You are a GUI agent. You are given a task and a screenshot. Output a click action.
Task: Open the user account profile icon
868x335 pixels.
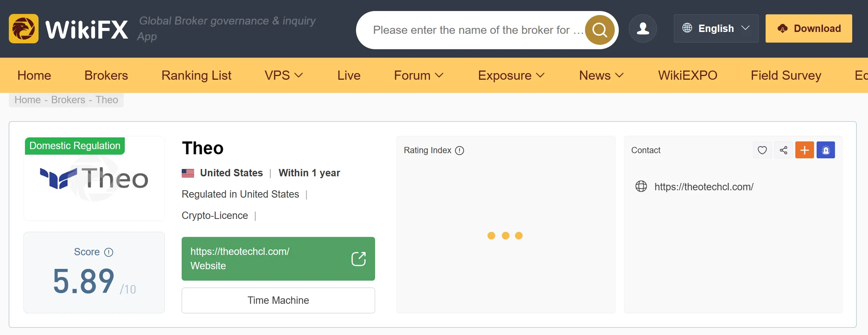[x=643, y=29]
